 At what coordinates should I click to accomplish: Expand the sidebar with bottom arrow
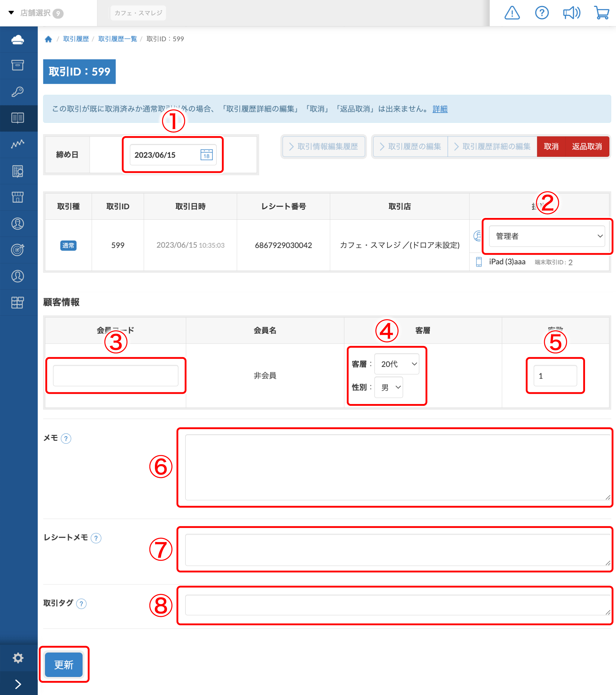(x=18, y=684)
